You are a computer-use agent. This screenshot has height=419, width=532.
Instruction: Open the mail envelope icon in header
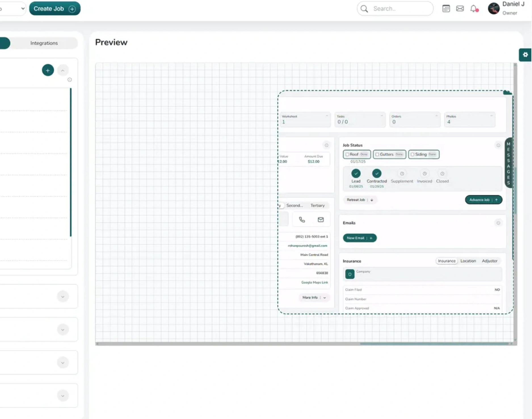(460, 9)
